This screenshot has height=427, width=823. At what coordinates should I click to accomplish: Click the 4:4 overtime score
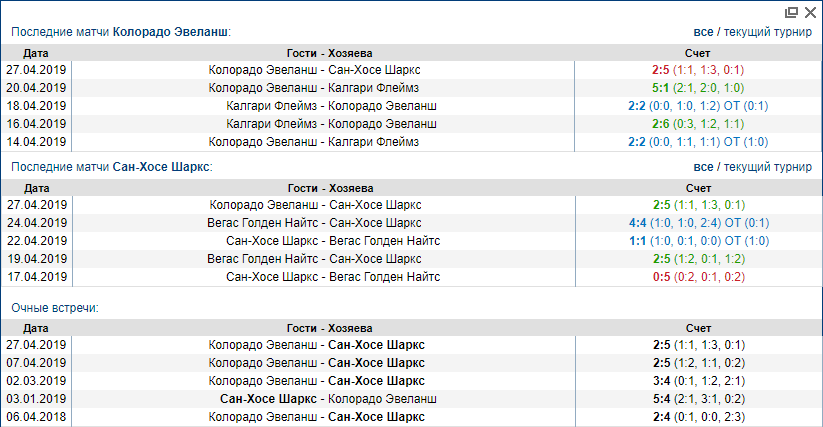coord(637,223)
